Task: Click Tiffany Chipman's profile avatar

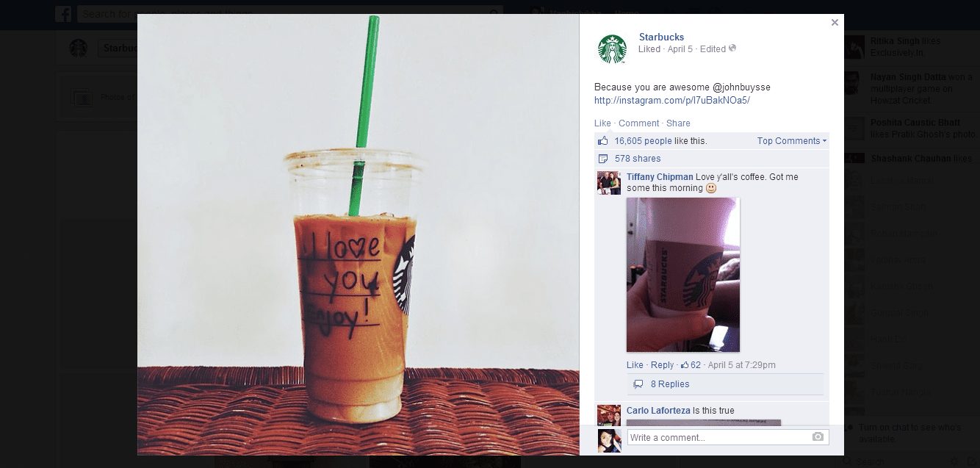Action: click(609, 183)
